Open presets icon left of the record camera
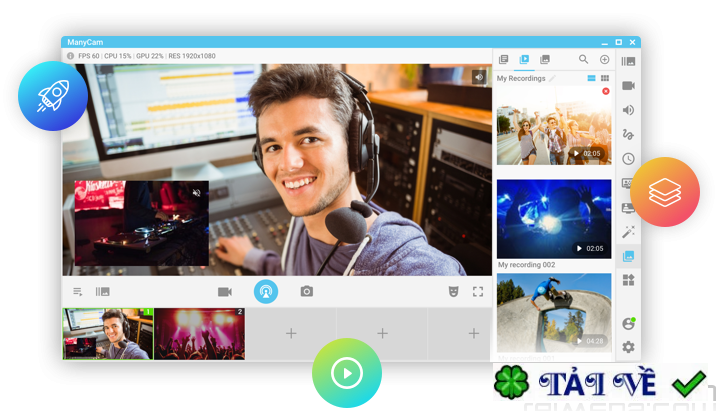 click(x=102, y=292)
